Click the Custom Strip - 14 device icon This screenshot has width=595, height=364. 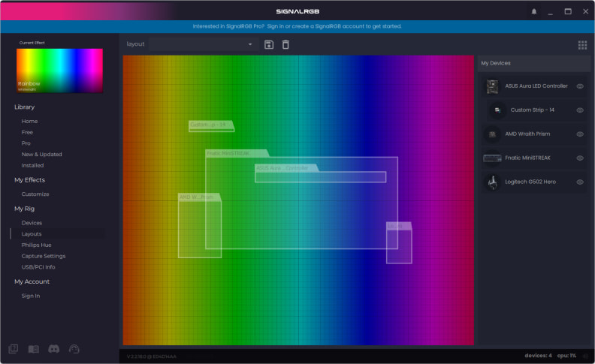tap(497, 110)
